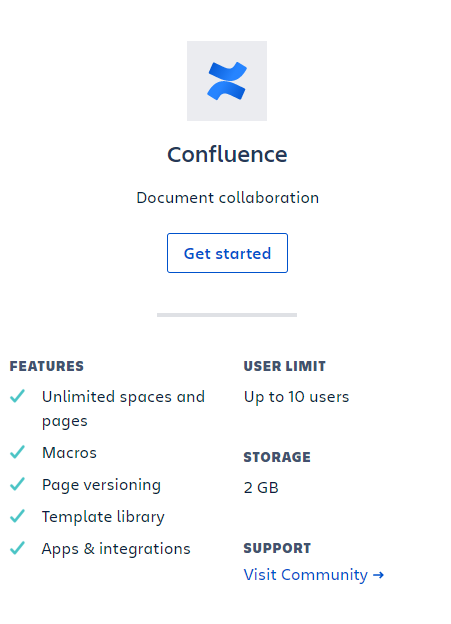Image resolution: width=451 pixels, height=624 pixels.
Task: Click the Confluence logo icon
Action: coord(227,81)
